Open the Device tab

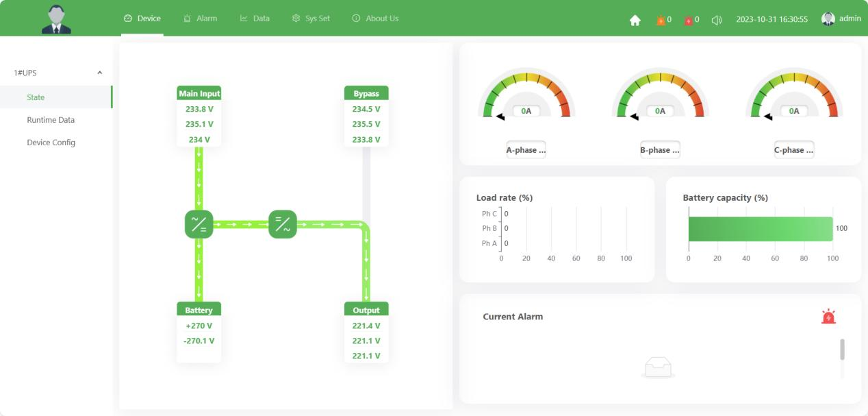coord(142,19)
